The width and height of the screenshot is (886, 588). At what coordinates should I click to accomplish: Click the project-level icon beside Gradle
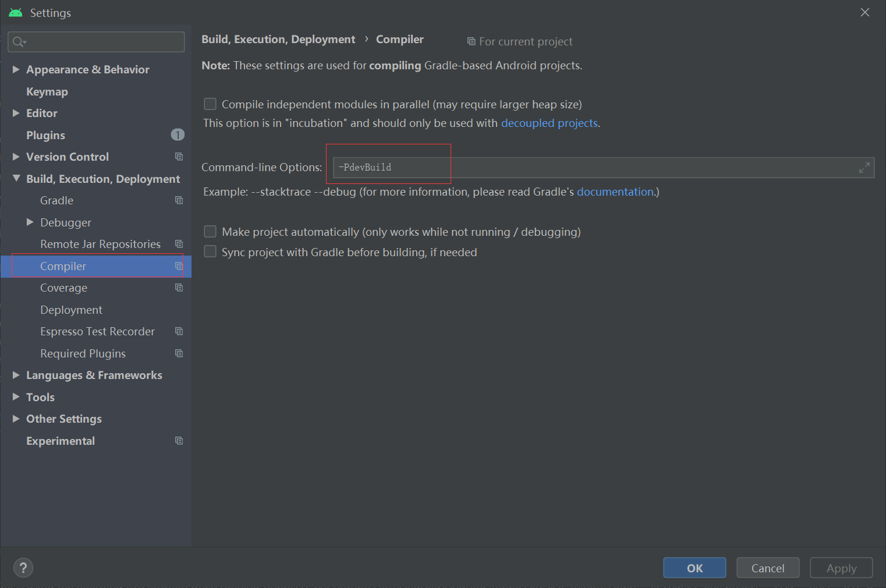(x=179, y=200)
